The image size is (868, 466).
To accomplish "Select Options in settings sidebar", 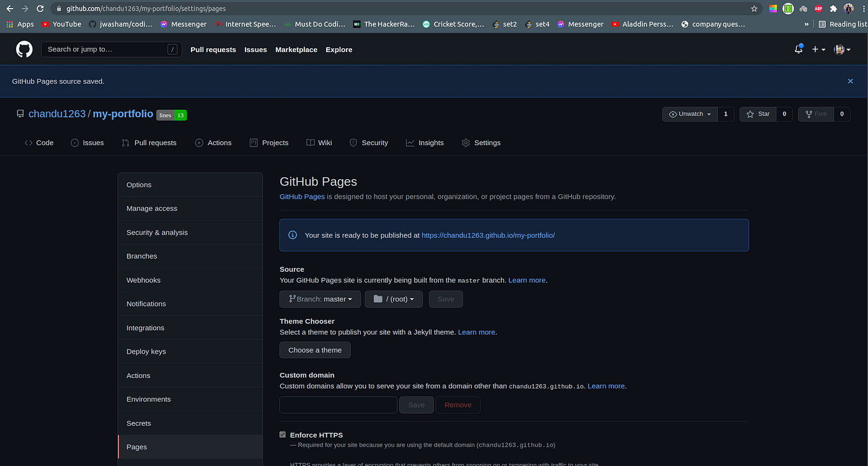I will pos(190,185).
